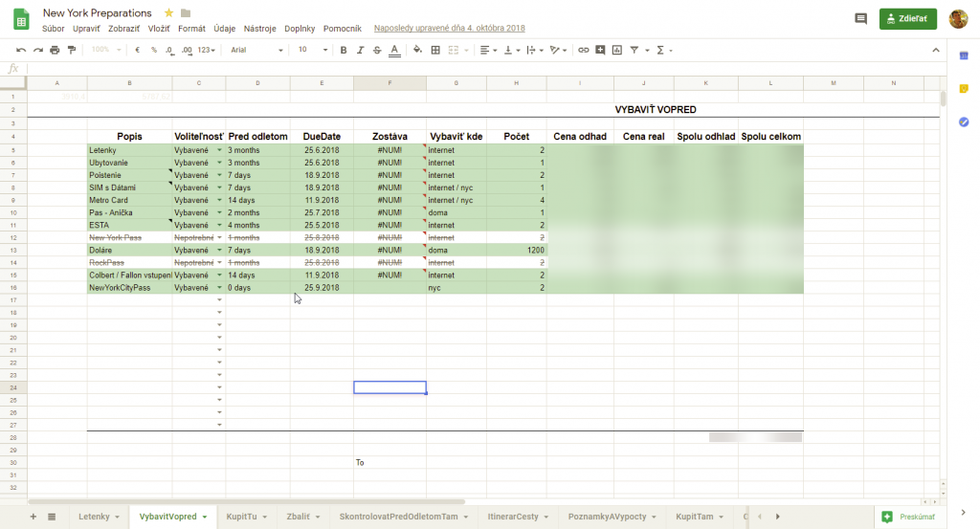This screenshot has height=529, width=980.
Task: Click the Redo icon in toolbar
Action: pos(37,50)
